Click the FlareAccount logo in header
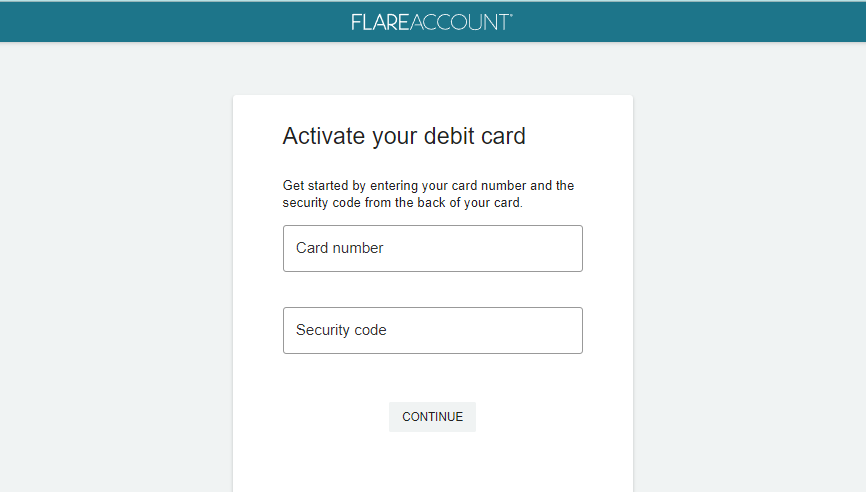 tap(432, 22)
